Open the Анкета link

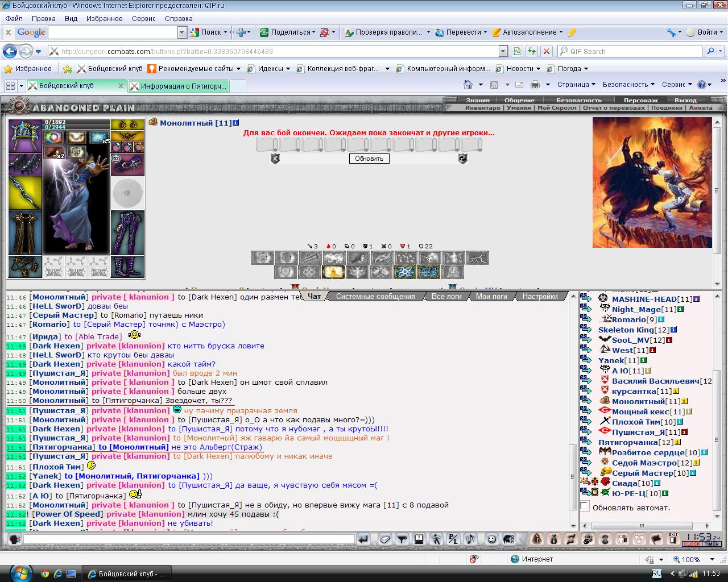point(700,107)
